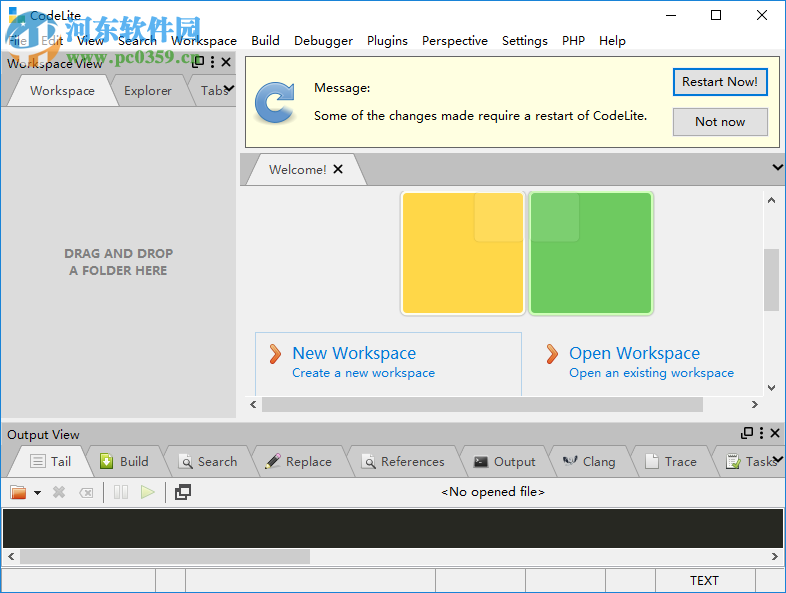Click the open file folder icon in Tail toolbar
Image resolution: width=786 pixels, height=593 pixels.
tap(19, 493)
